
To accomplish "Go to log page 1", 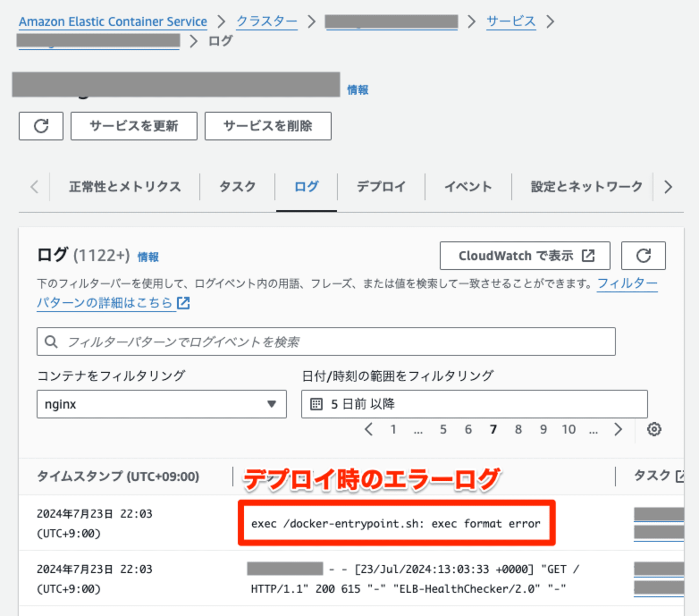I will pos(393,429).
